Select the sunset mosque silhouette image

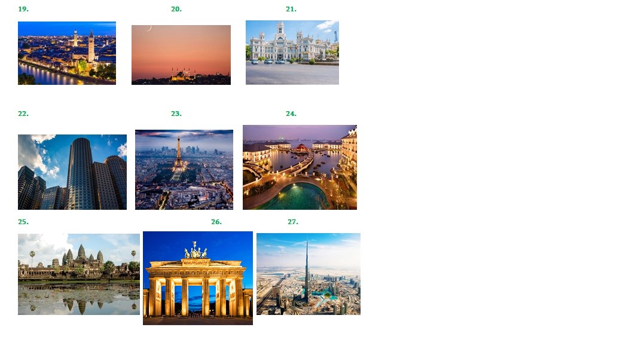pos(181,55)
